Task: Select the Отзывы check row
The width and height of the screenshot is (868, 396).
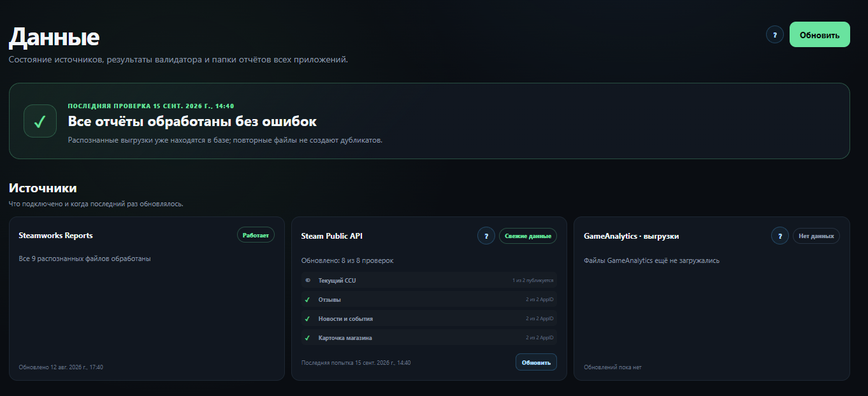Action: tap(429, 299)
